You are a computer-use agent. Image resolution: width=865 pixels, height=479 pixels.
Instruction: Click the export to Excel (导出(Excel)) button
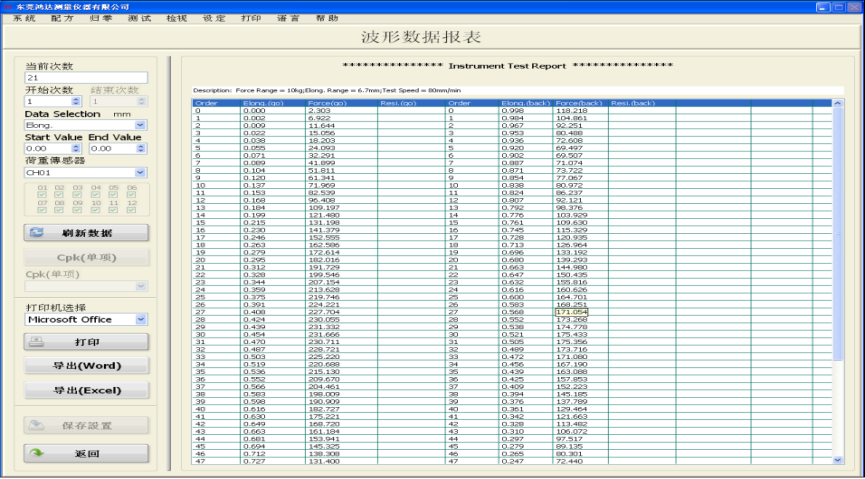tap(86, 390)
